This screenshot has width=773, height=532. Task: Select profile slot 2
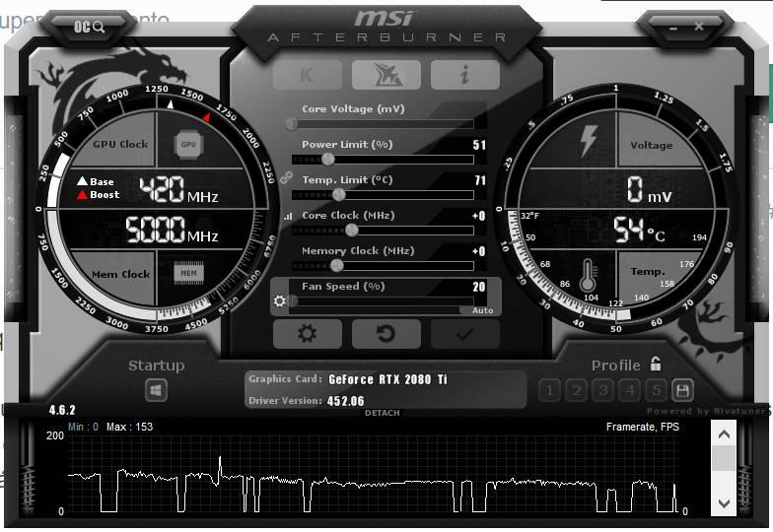tap(576, 391)
